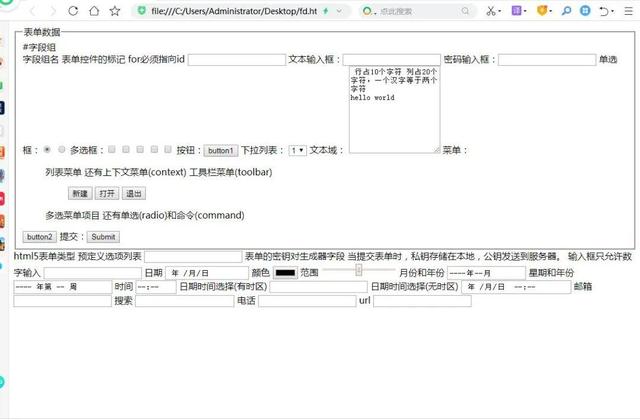640x420 pixels.
Task: Open the purple extension icon in toolbar
Action: pos(517,11)
